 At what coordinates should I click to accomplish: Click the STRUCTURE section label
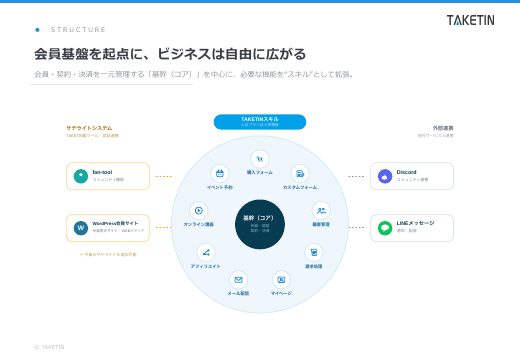[78, 30]
